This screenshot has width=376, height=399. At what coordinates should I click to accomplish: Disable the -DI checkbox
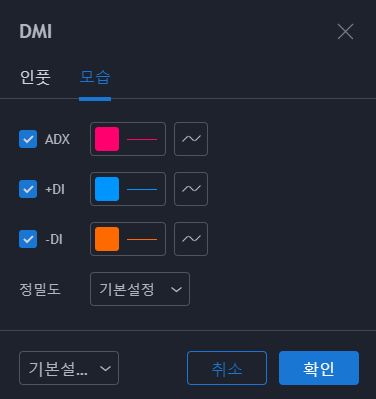click(28, 239)
